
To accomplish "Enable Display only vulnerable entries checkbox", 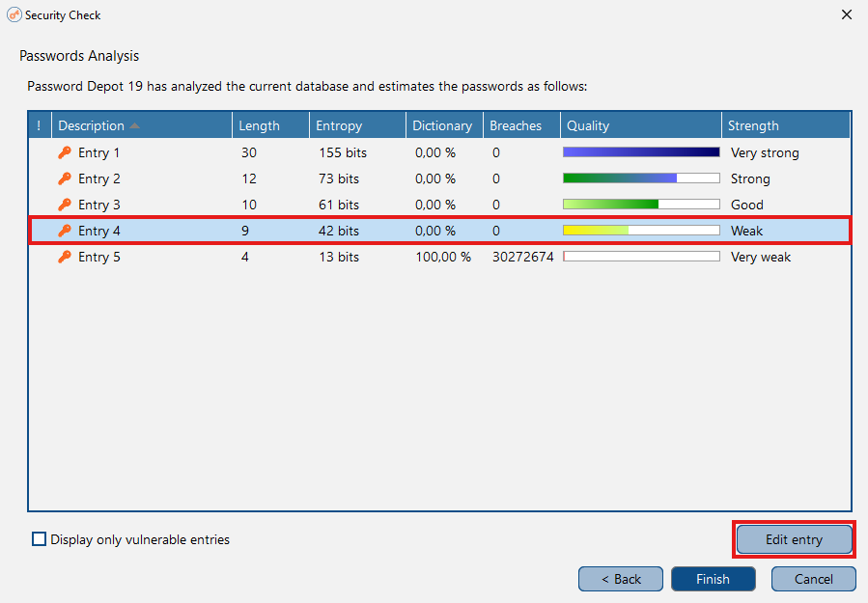I will tap(39, 539).
